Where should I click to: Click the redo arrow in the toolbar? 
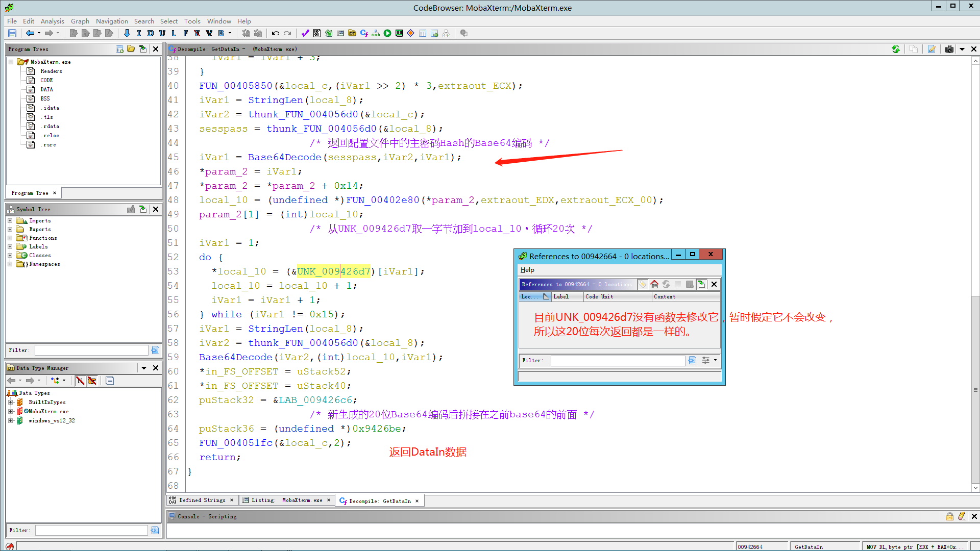287,33
